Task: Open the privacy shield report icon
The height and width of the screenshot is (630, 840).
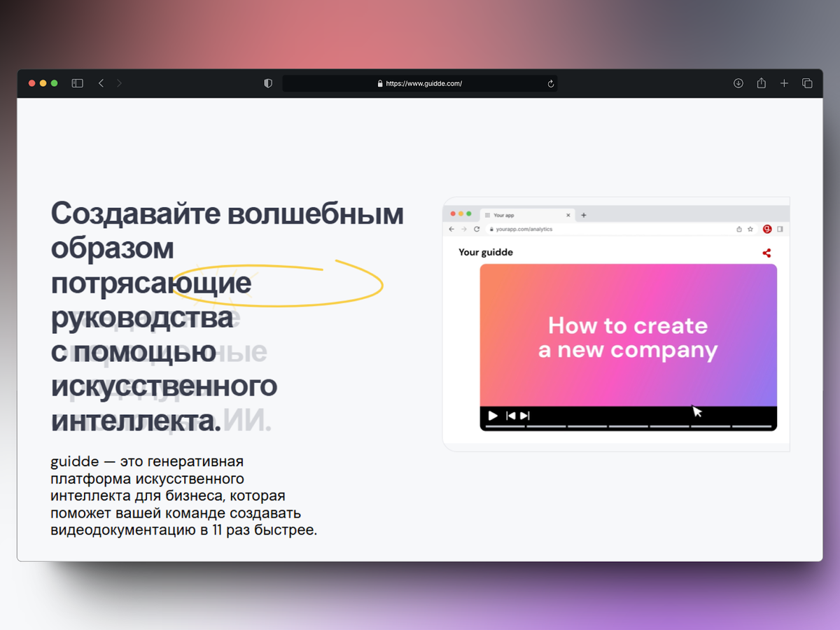Action: pyautogui.click(x=267, y=83)
